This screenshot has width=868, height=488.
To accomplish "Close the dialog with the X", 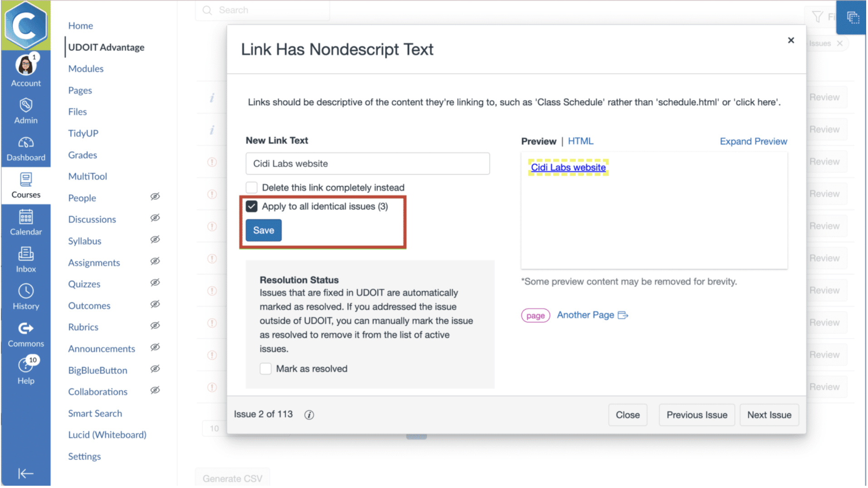I will pyautogui.click(x=791, y=40).
